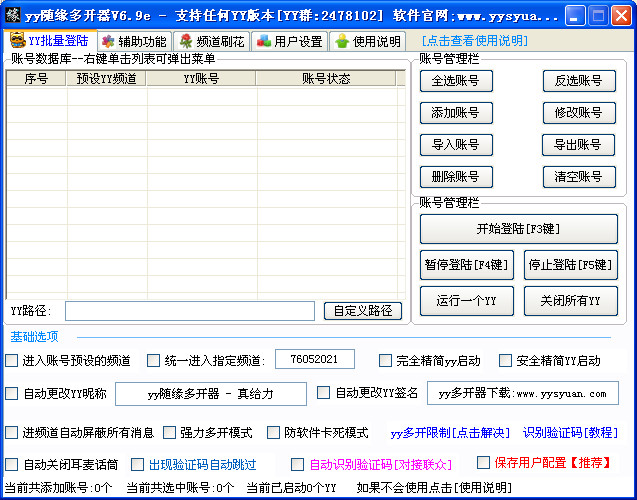
Task: Click the 运行一个YY button
Action: [x=467, y=301]
